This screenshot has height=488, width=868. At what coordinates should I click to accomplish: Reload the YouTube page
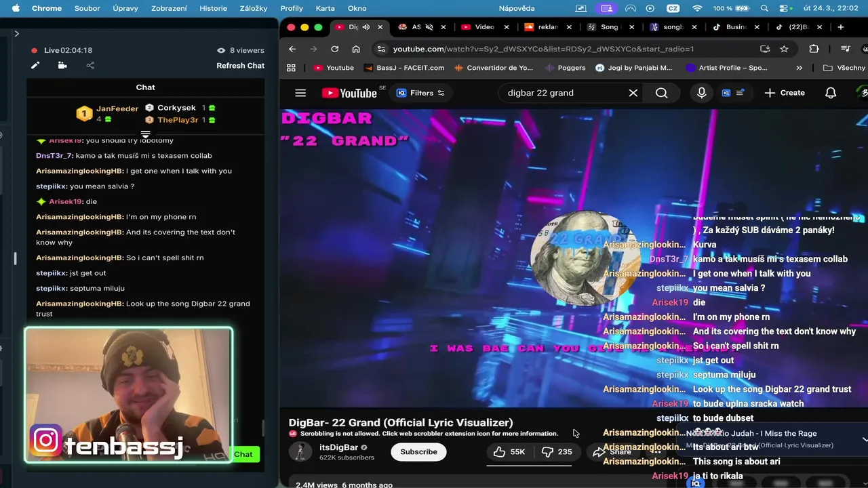(334, 49)
